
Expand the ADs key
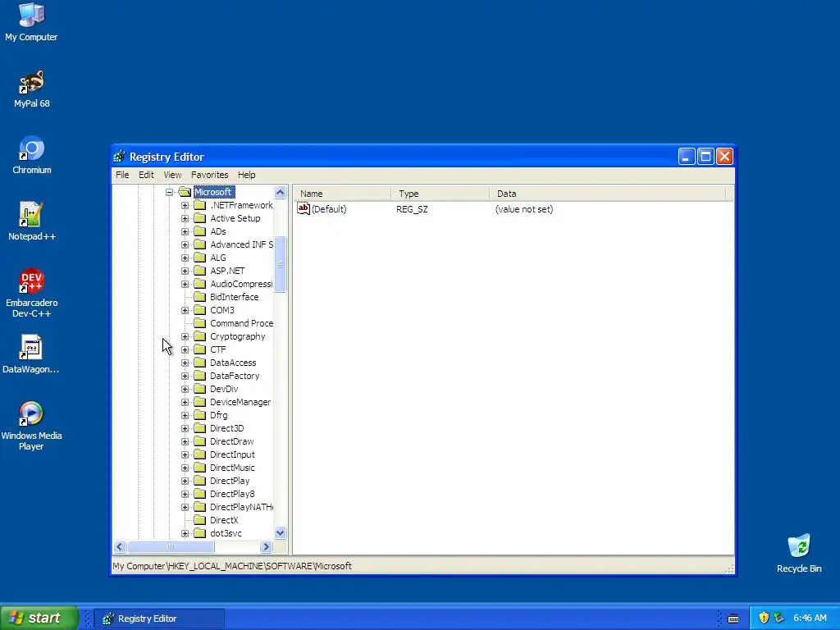[185, 231]
